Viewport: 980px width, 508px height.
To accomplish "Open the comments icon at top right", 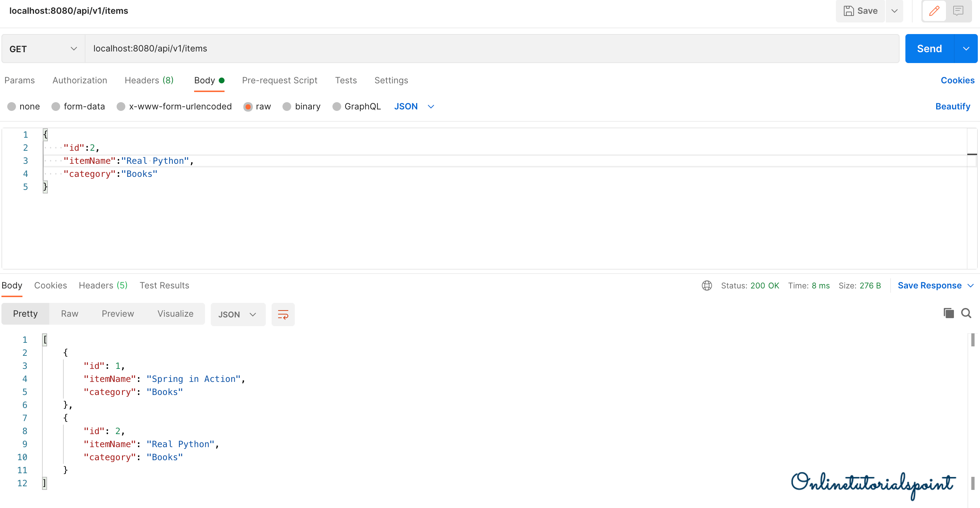I will point(958,11).
